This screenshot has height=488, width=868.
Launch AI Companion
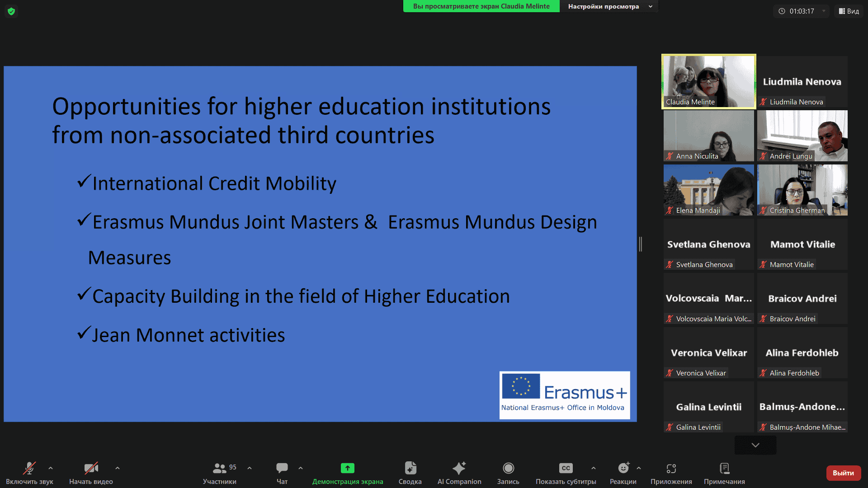pos(459,468)
